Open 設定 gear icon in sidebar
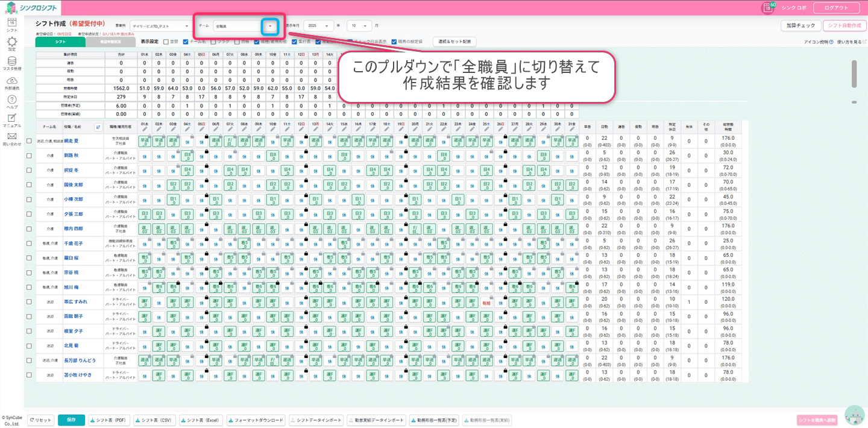The image size is (868, 428). 11,42
